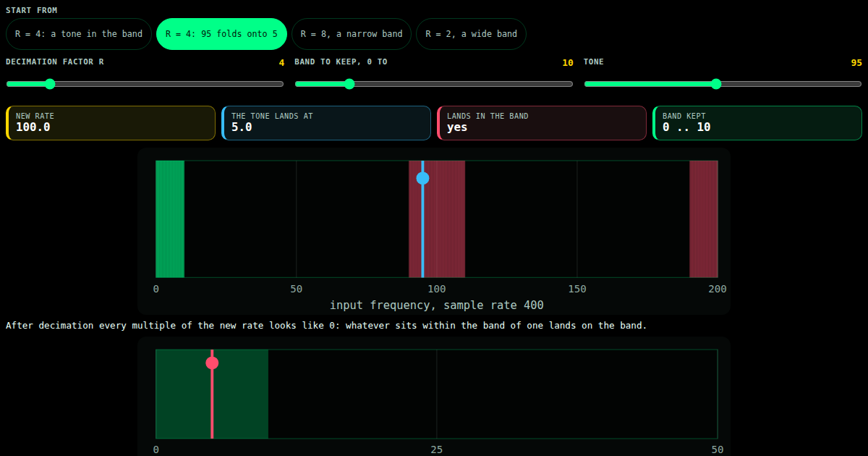868x456 pixels.
Task: Click the green band region in the lower output plot
Action: (212, 394)
